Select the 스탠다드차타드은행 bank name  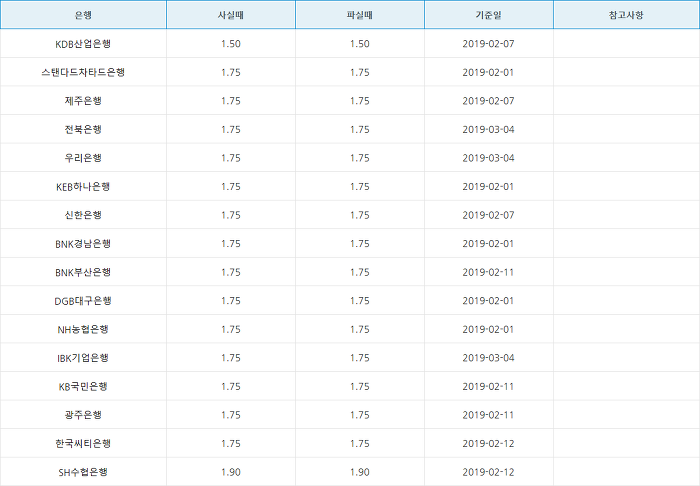tap(83, 72)
